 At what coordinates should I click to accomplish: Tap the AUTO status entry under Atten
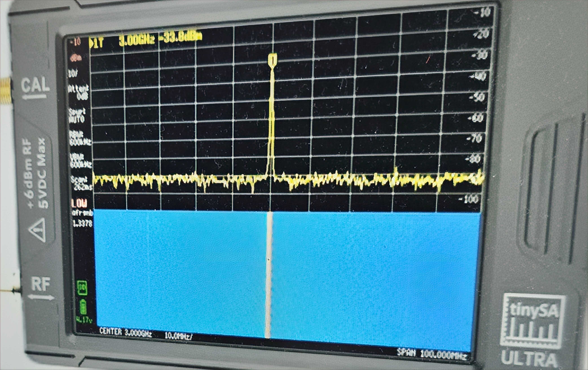coord(77,116)
